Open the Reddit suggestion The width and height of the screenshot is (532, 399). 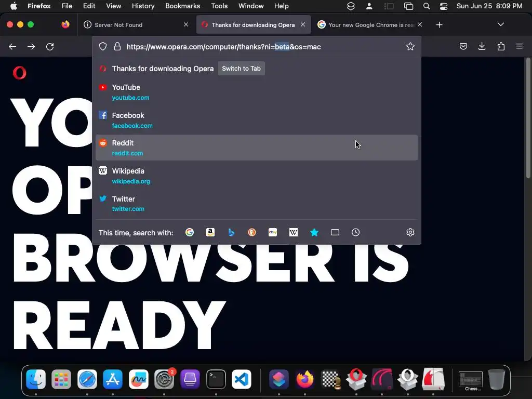pyautogui.click(x=257, y=148)
